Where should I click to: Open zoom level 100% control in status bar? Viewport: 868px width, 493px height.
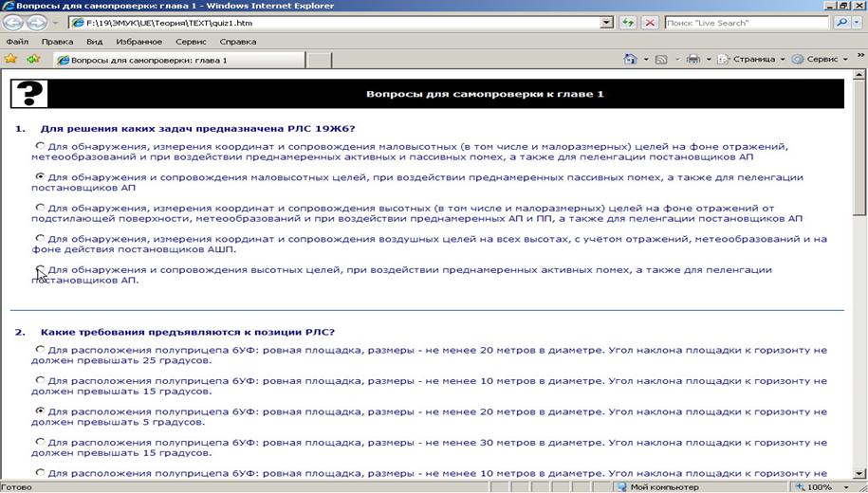[x=823, y=486]
